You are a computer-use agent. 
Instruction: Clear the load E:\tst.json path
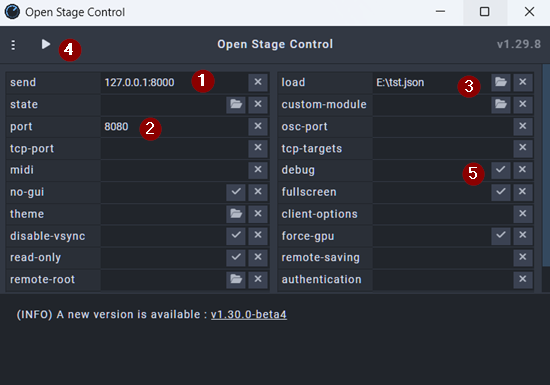[523, 82]
